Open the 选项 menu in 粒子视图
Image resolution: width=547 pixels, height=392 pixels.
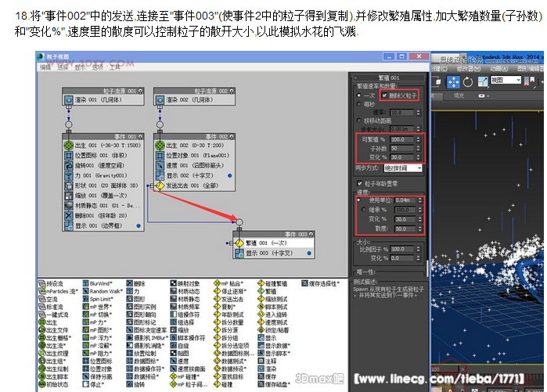point(98,67)
